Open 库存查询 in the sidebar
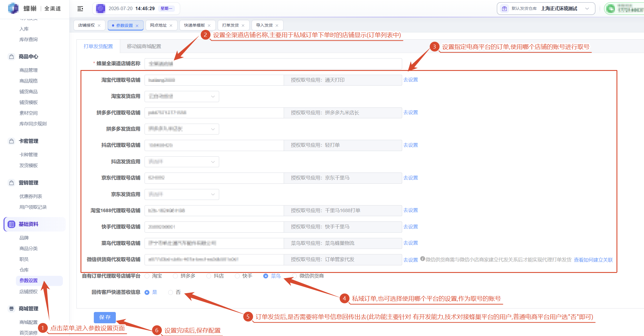This screenshot has width=644, height=336. click(28, 40)
